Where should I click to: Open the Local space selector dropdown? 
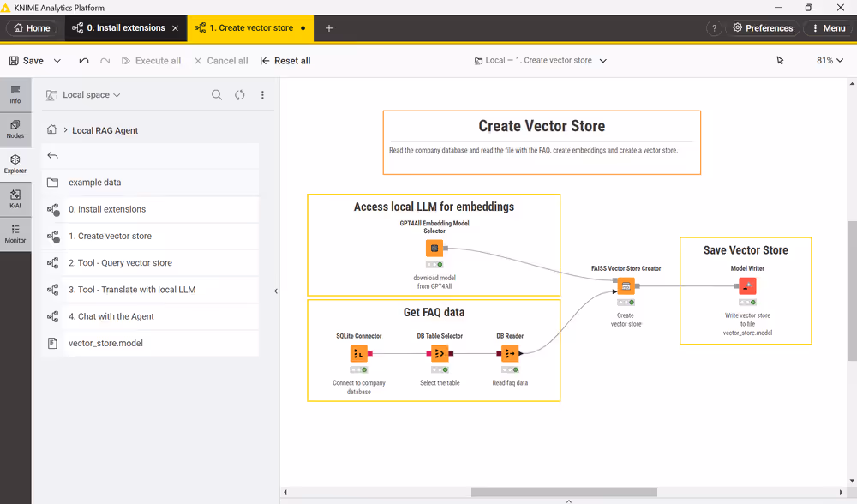pyautogui.click(x=84, y=95)
